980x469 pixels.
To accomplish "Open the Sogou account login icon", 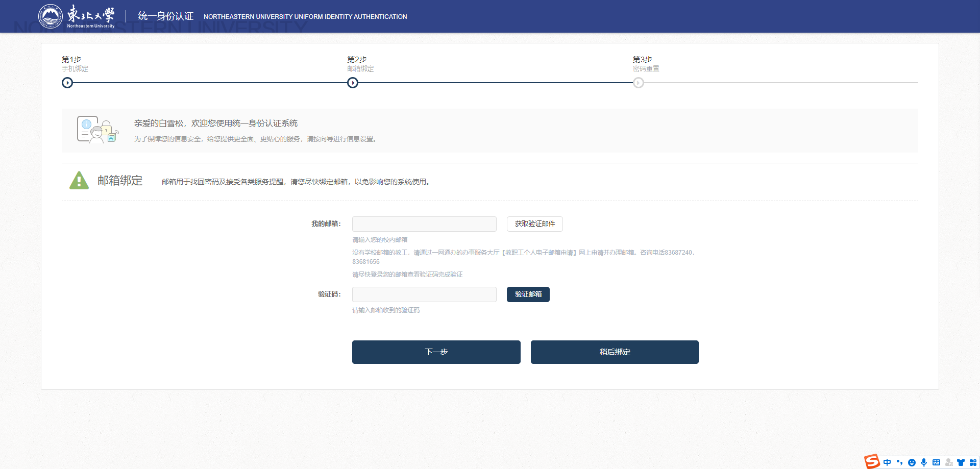I will click(950, 462).
